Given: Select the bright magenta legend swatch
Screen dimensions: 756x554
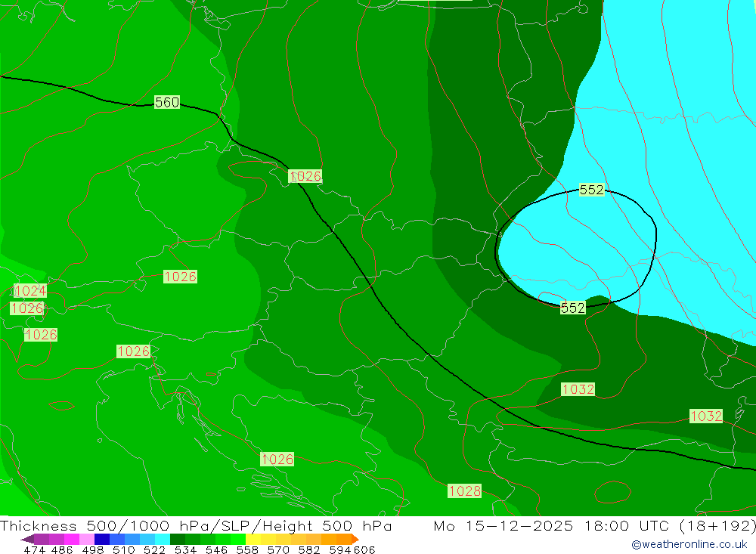Looking at the screenshot, I should point(71,539).
